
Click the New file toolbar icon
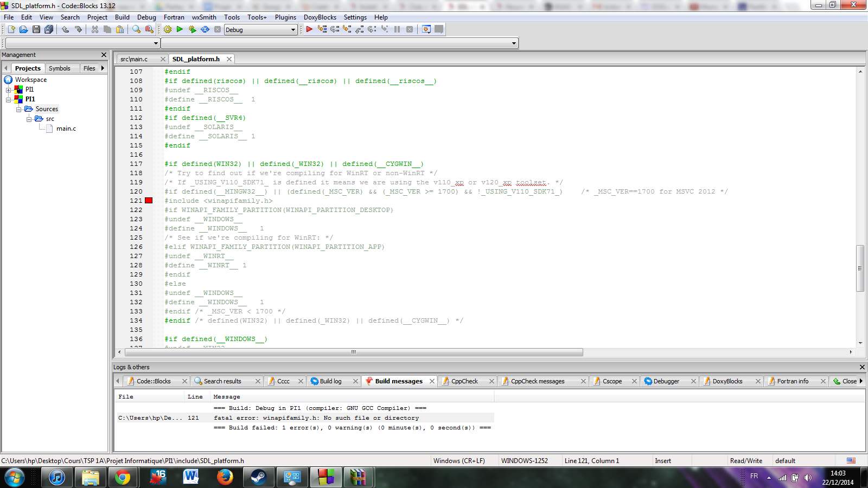[x=11, y=29]
